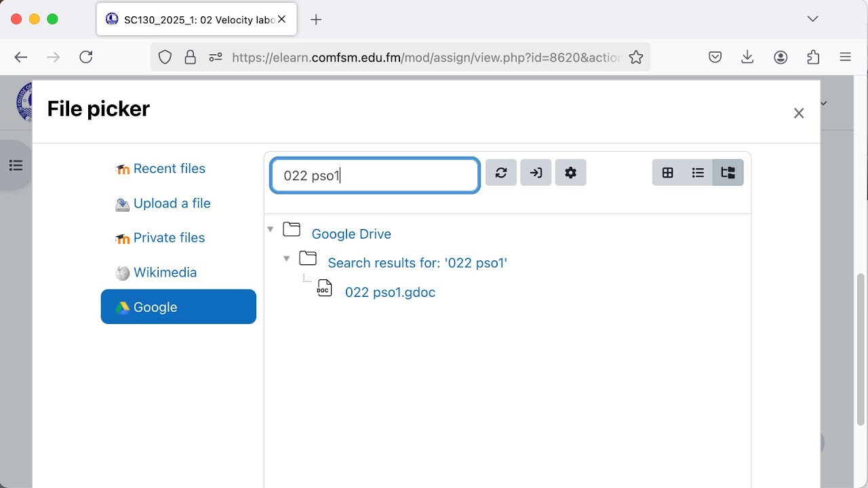The image size is (868, 488).
Task: Open Firefox downloads panel
Action: (x=747, y=58)
